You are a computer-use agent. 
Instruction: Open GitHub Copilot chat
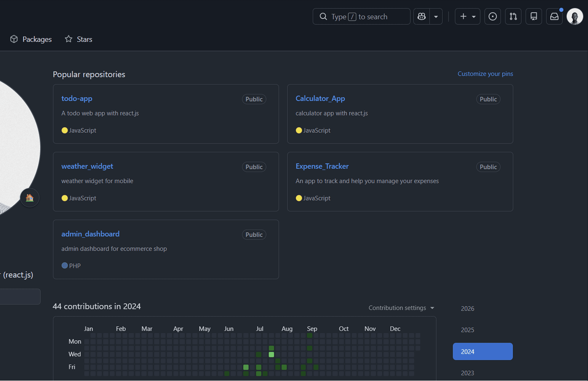coord(421,16)
